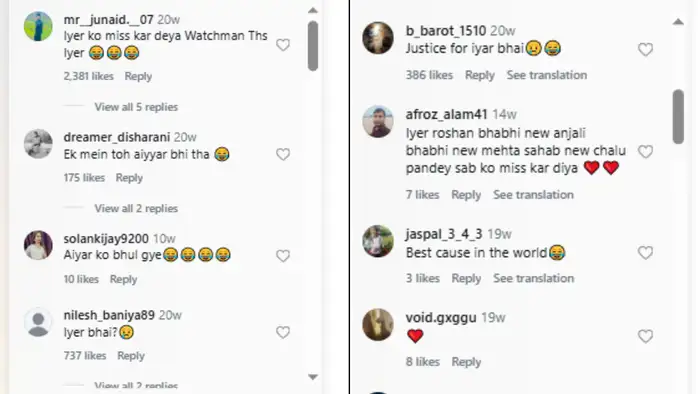This screenshot has height=394, width=700.
Task: See translation of afroz_alam41's comment
Action: pyautogui.click(x=533, y=195)
